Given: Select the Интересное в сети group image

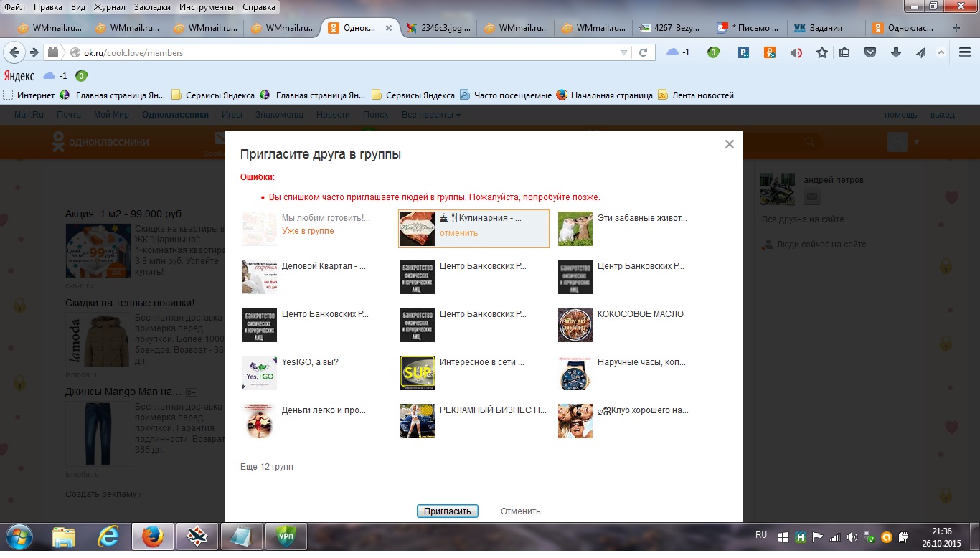Looking at the screenshot, I should 418,373.
